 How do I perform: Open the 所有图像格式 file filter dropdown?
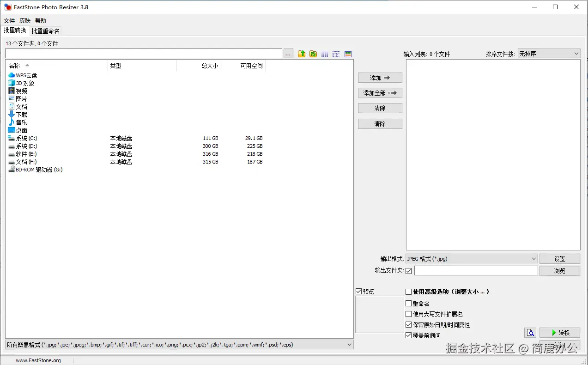179,345
